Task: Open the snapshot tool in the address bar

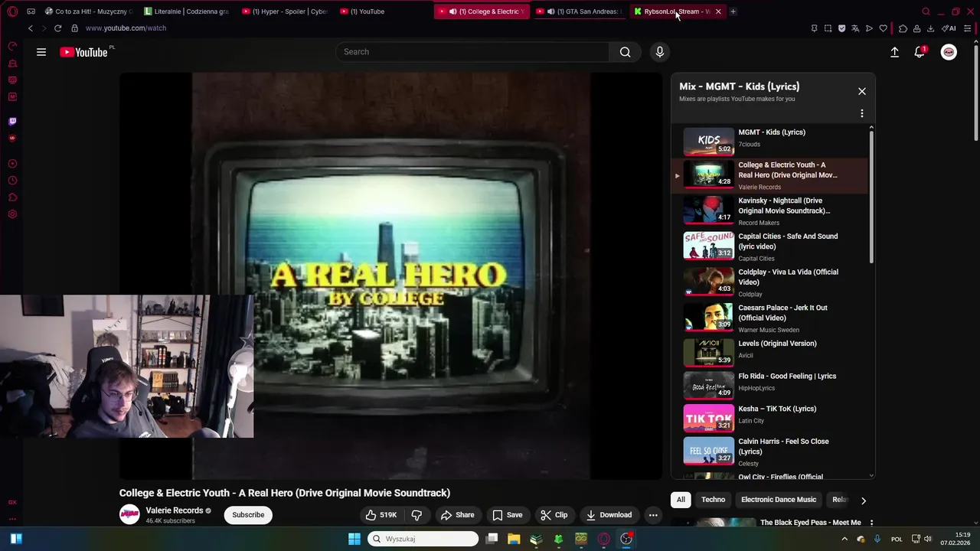Action: 828,28
